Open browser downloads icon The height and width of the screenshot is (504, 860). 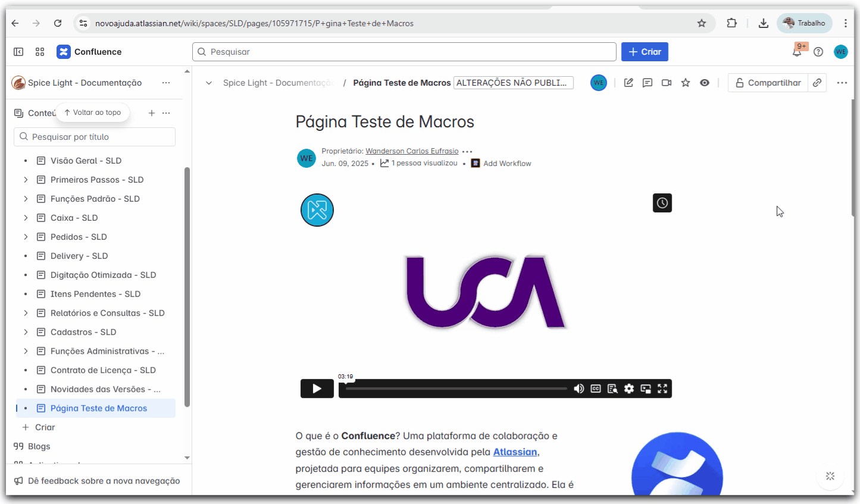pos(763,23)
